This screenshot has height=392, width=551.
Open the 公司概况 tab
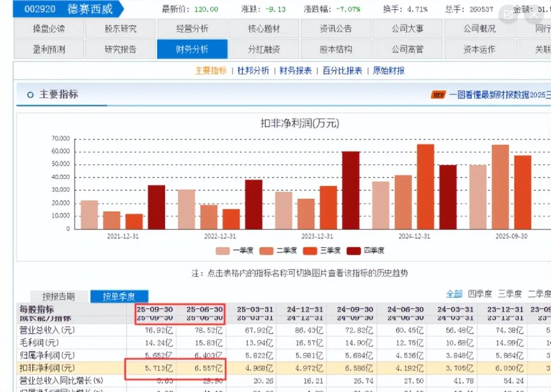tap(479, 29)
